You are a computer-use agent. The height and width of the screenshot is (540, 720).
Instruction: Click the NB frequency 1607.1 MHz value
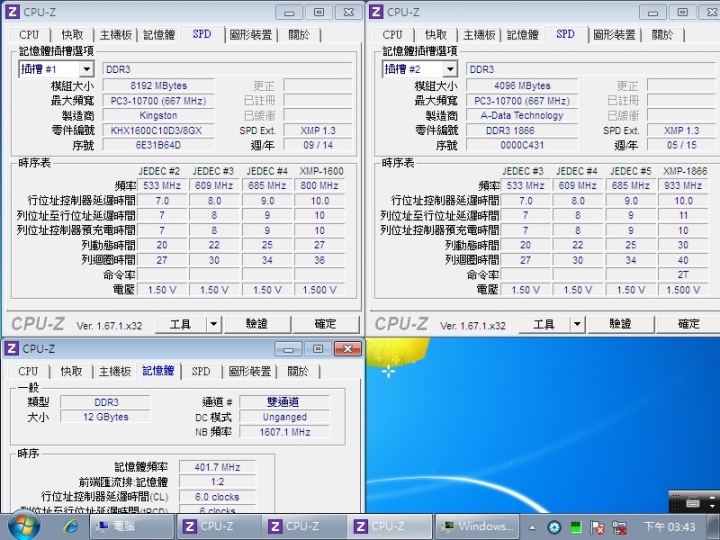[x=285, y=432]
